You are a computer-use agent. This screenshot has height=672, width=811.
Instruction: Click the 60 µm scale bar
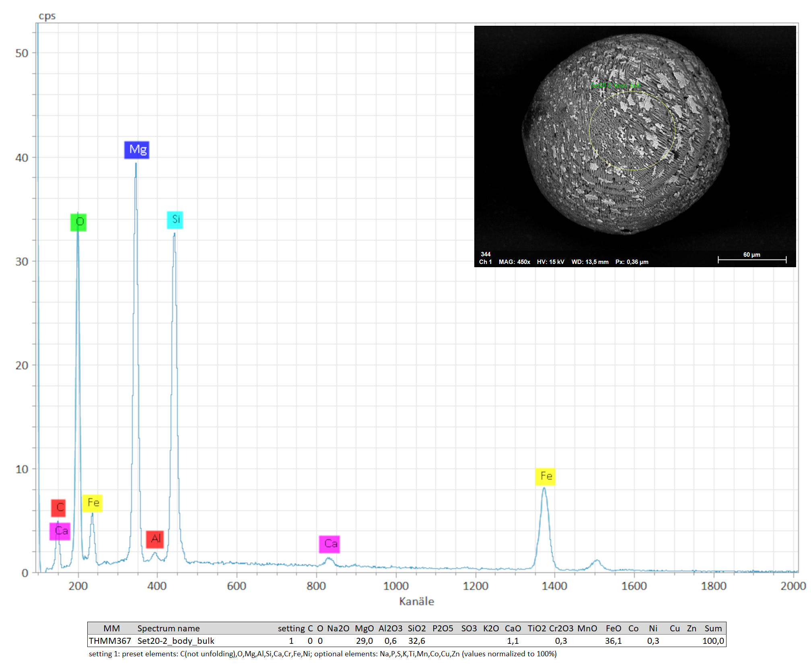[x=752, y=260]
